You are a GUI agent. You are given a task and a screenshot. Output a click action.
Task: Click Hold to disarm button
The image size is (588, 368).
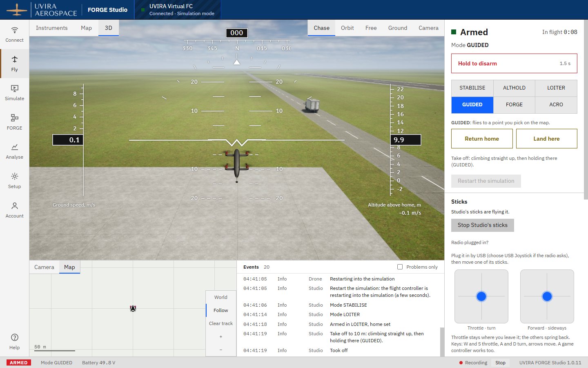(x=514, y=63)
